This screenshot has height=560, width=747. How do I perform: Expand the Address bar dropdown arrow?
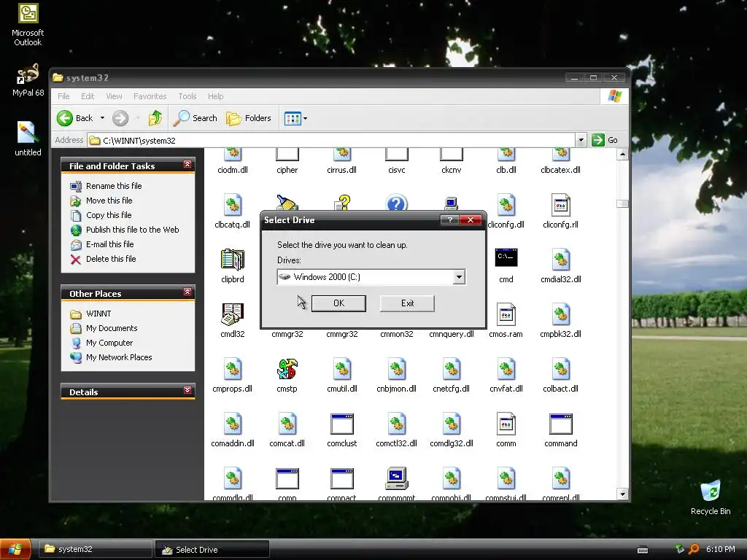coord(581,140)
